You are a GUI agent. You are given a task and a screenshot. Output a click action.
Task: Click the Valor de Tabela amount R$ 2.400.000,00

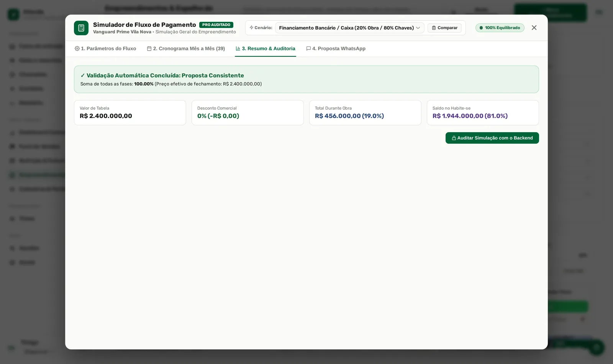pyautogui.click(x=106, y=116)
